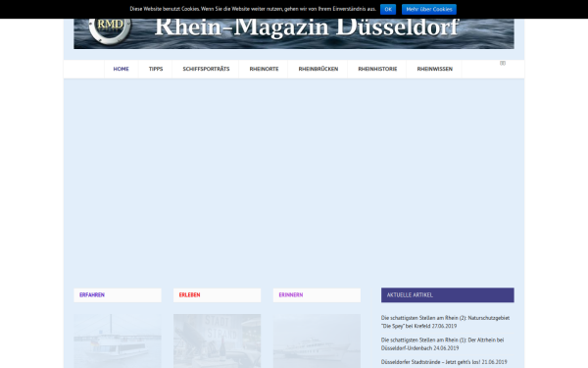588x368 pixels.
Task: Click the small icon beside the navigation
Action: tap(503, 63)
